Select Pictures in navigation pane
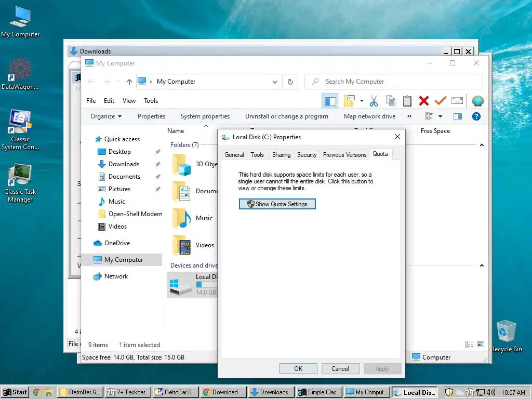Viewport: 532px width, 399px height. [119, 189]
